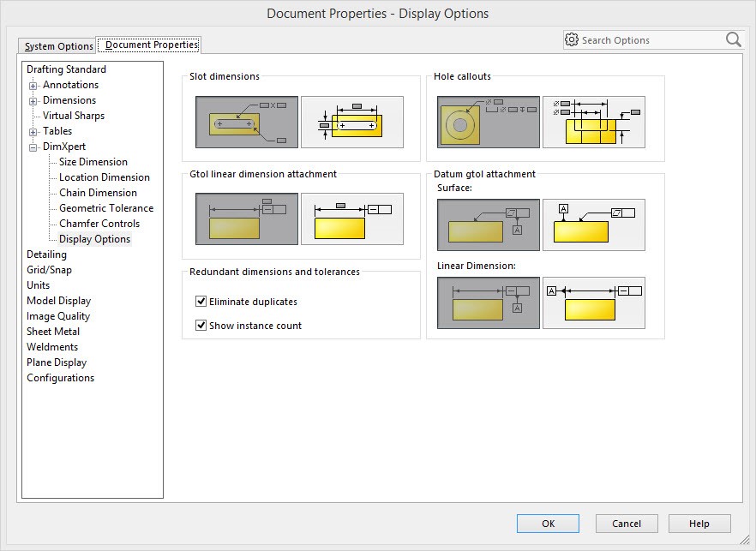Open the Document Properties tab

151,45
